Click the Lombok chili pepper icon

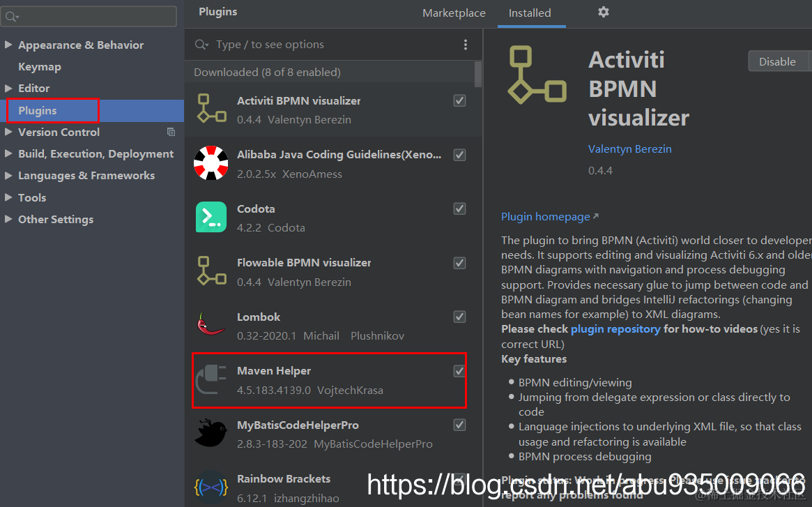[210, 324]
